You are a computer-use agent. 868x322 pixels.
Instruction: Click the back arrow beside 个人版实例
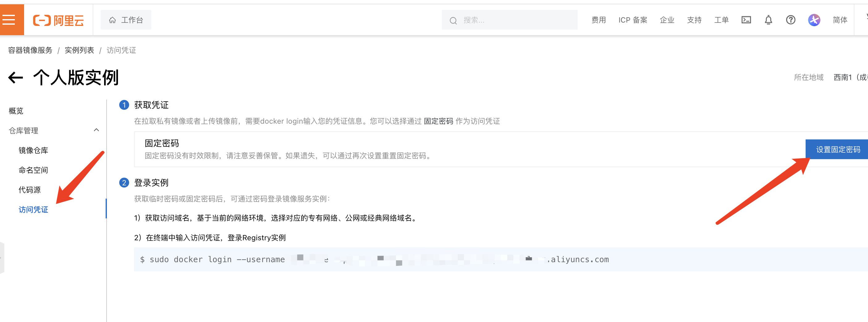15,78
